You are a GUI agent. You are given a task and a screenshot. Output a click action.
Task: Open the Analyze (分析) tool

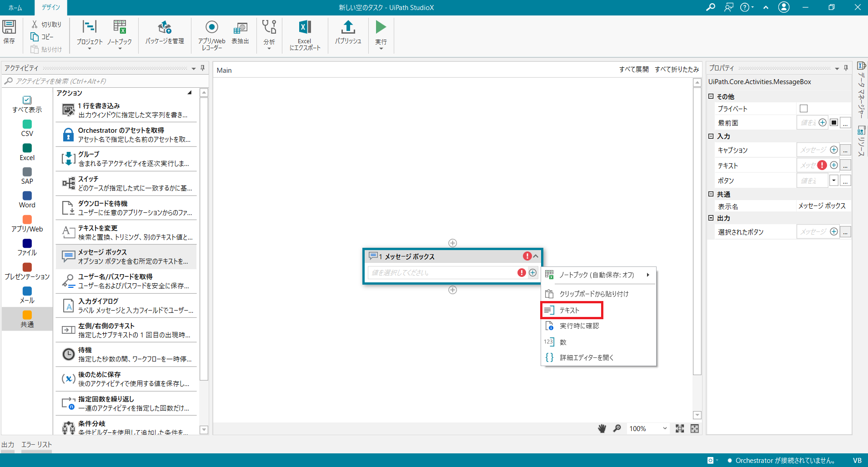tap(269, 35)
